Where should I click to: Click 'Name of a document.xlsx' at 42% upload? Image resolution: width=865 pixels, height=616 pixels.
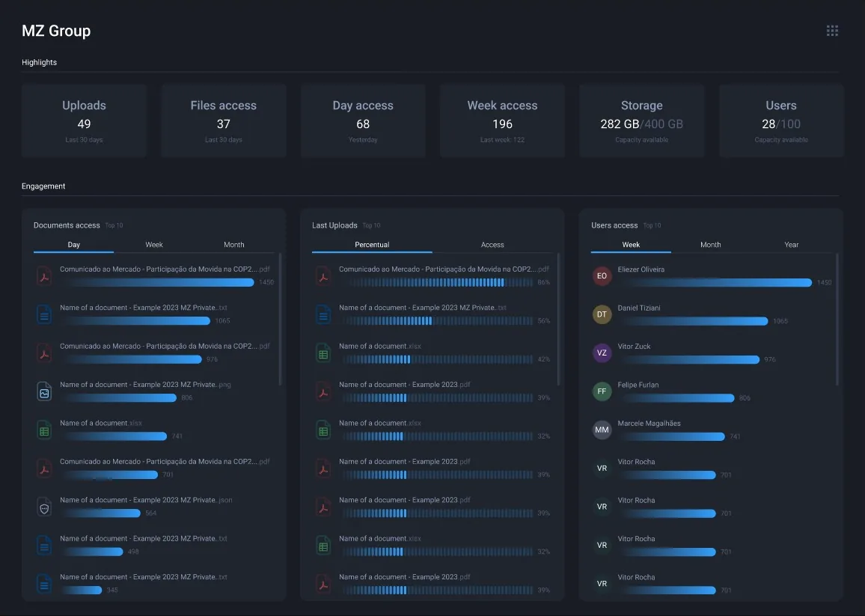[380, 347]
